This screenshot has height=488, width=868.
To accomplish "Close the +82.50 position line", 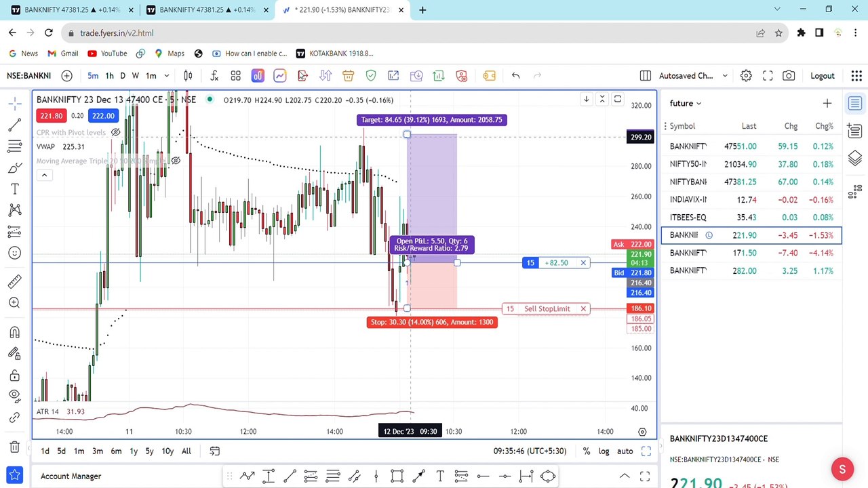I will pos(583,263).
